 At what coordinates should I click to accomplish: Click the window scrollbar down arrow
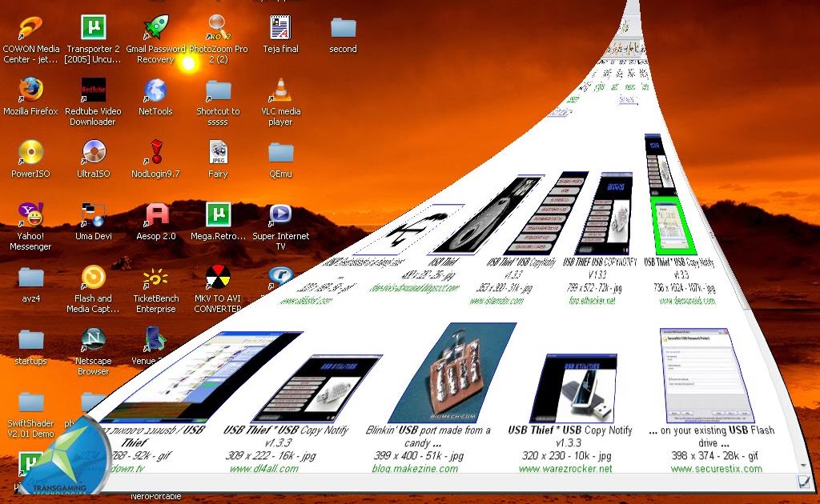(803, 466)
